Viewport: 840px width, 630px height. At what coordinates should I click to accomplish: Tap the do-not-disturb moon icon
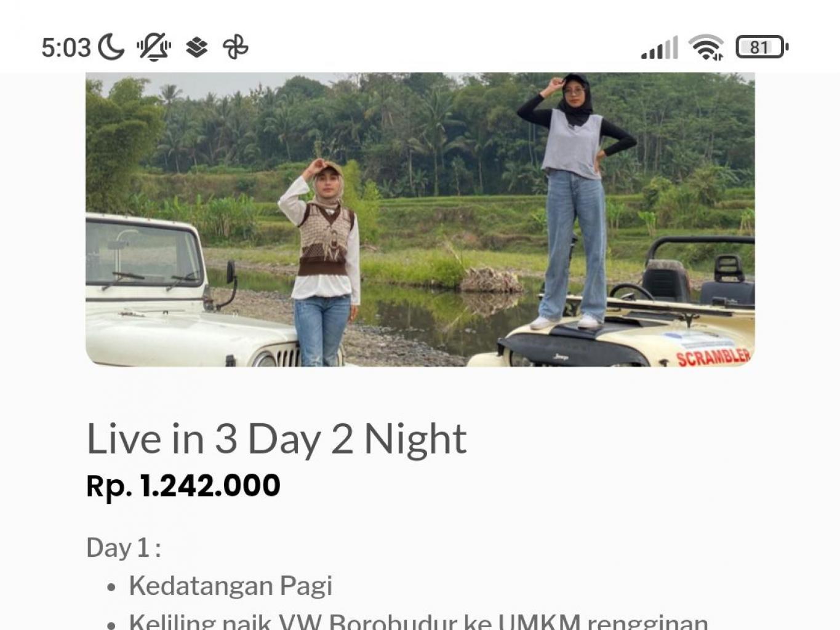[x=111, y=47]
